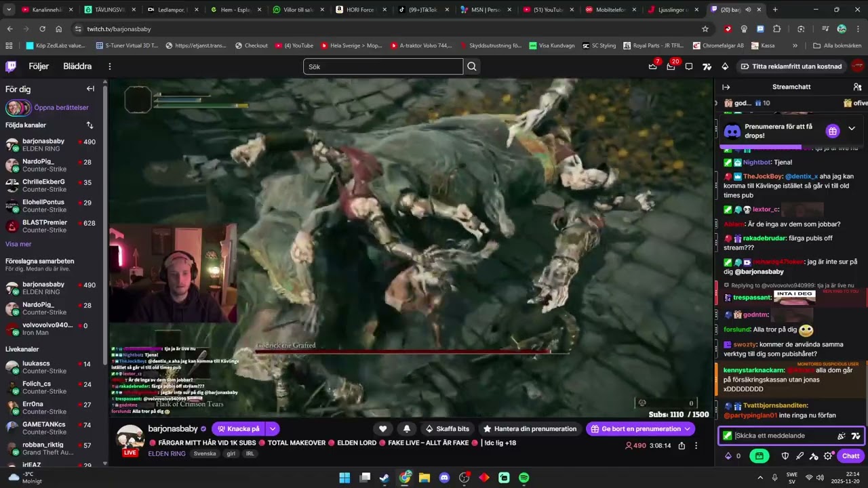
Task: Collapse the left sidebar with arrow icon
Action: pyautogui.click(x=90, y=89)
